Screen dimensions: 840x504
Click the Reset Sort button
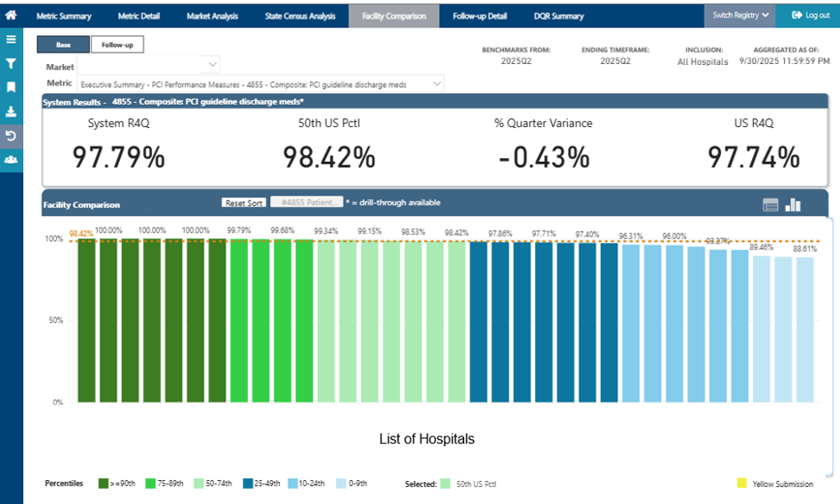pyautogui.click(x=244, y=203)
